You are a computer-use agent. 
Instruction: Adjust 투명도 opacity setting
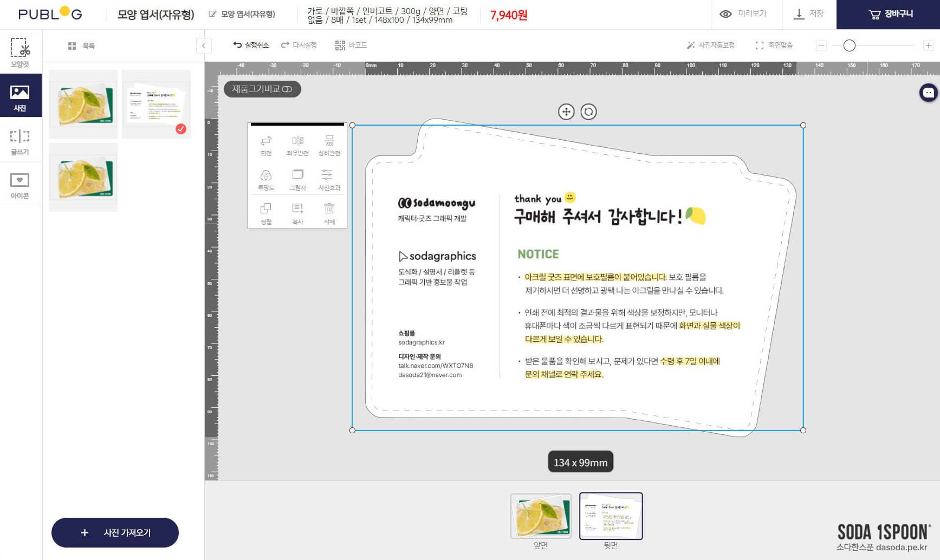tap(265, 180)
